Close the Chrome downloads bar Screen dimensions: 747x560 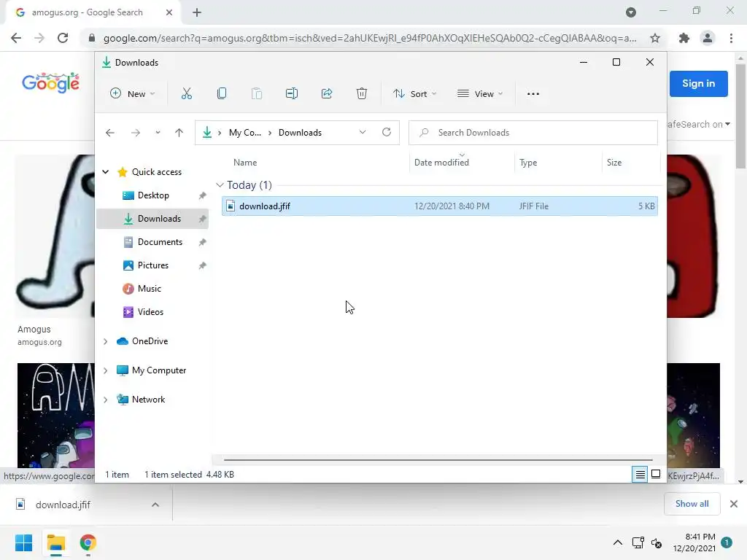[734, 504]
